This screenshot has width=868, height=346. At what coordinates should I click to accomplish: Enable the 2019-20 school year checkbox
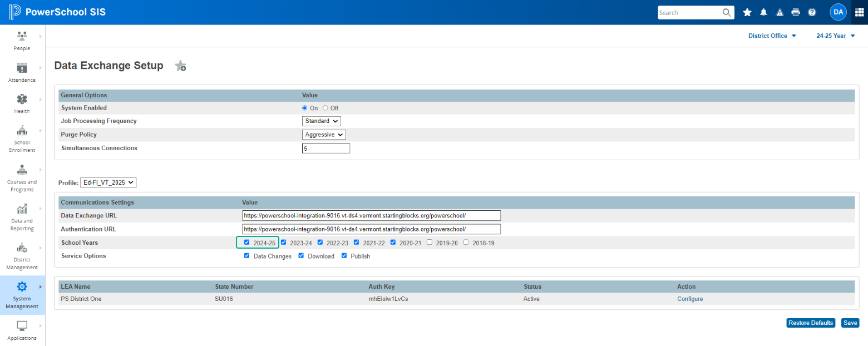coord(430,242)
